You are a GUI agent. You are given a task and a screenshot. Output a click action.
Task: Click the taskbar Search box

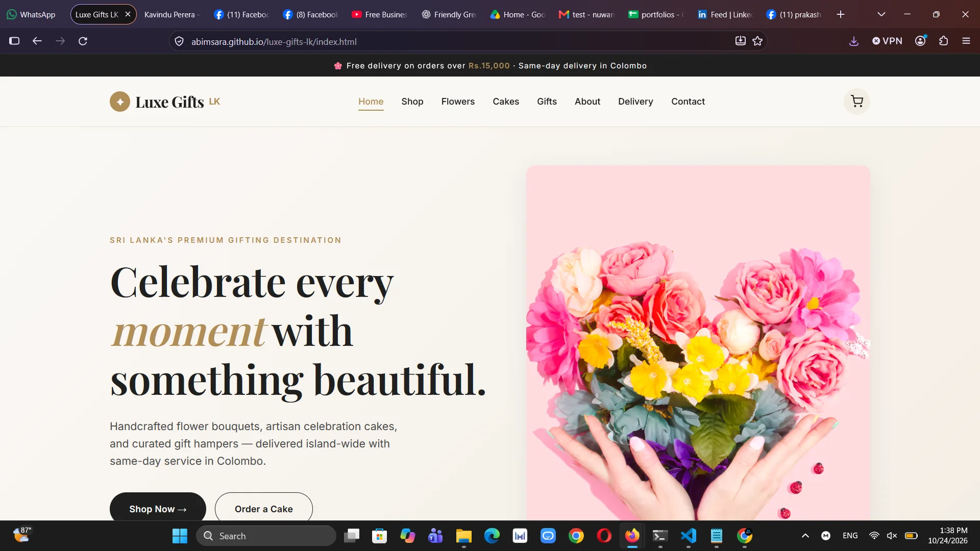pyautogui.click(x=266, y=536)
